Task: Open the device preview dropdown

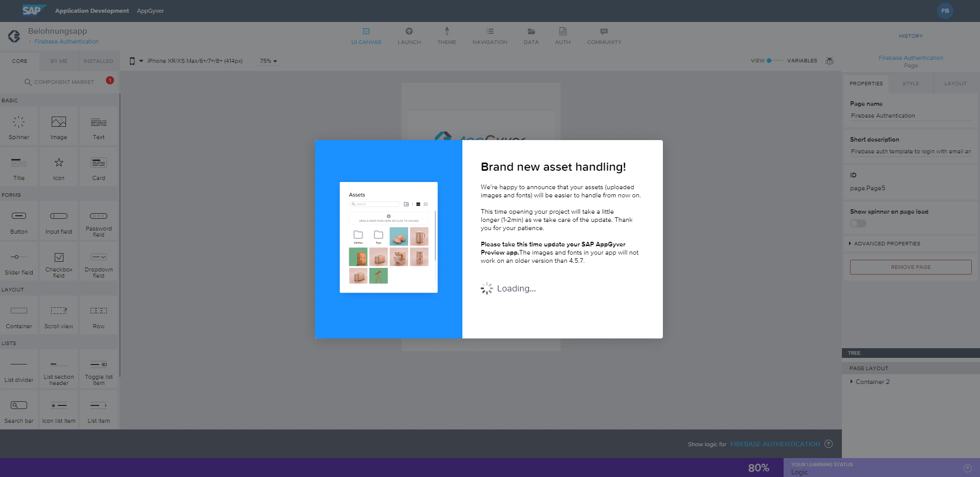Action: (187, 61)
